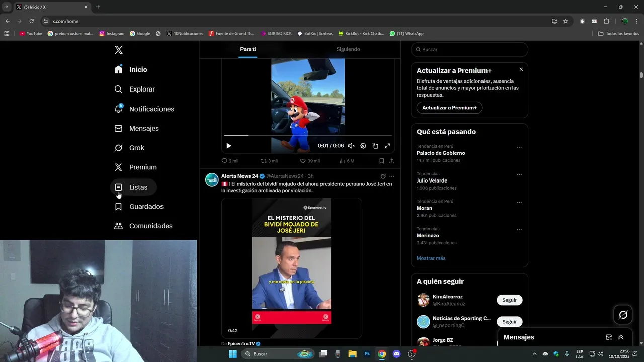Repost the post with 3 mil reposts
The image size is (644, 362).
pos(269,161)
